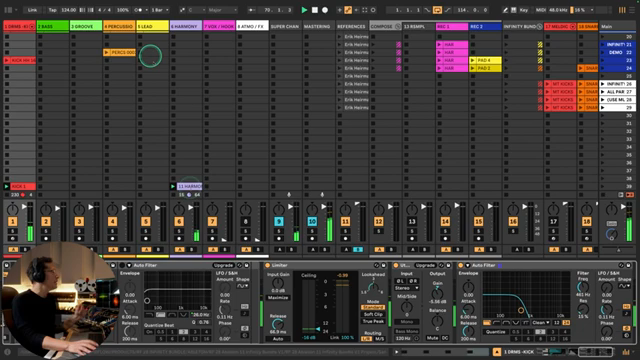Click track 2 pan knob
Screen dimensions: 640x360
click(x=46, y=210)
